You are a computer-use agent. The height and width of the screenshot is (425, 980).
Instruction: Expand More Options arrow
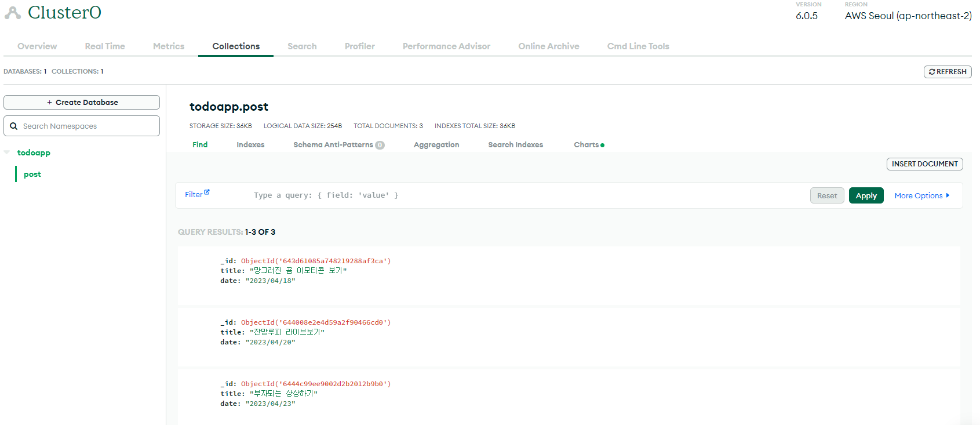point(948,195)
